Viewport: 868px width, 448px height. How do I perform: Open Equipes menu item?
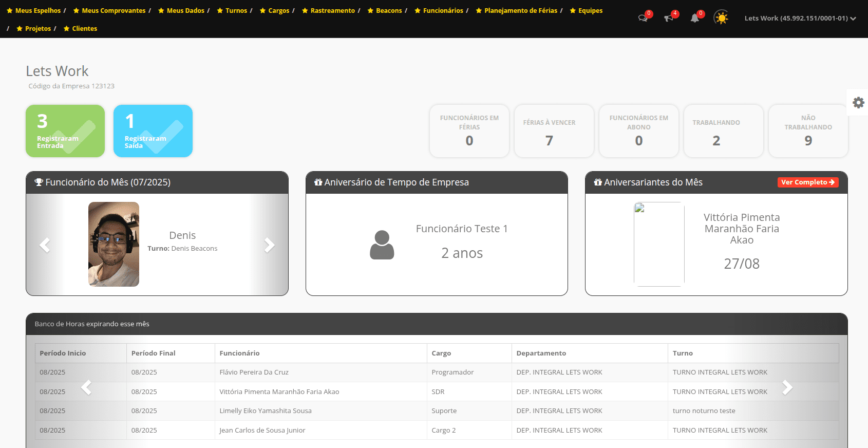[586, 10]
